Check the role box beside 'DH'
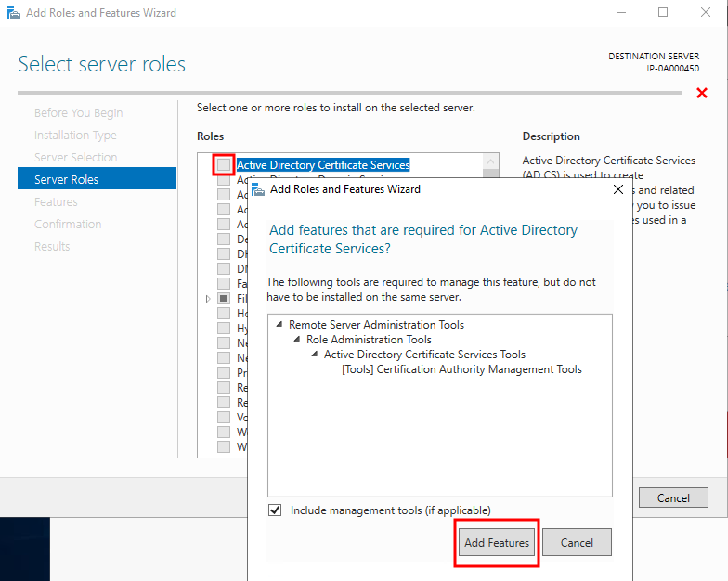The image size is (728, 581). [x=224, y=253]
